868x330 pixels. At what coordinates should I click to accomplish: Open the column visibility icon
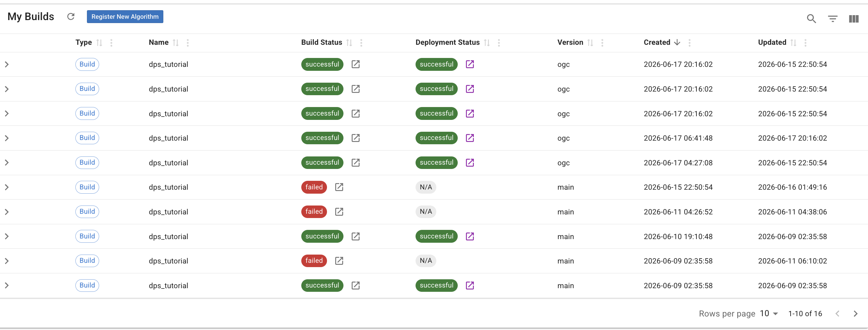tap(854, 18)
